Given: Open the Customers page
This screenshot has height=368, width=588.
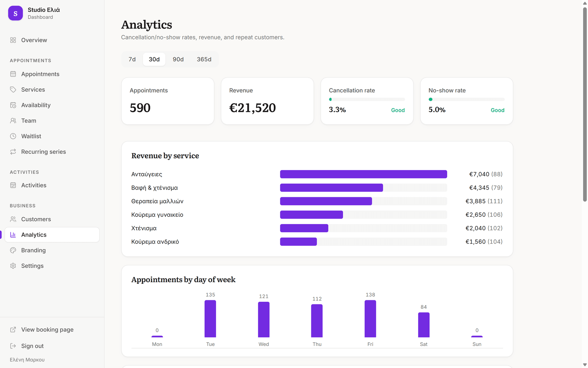Looking at the screenshot, I should point(52,219).
